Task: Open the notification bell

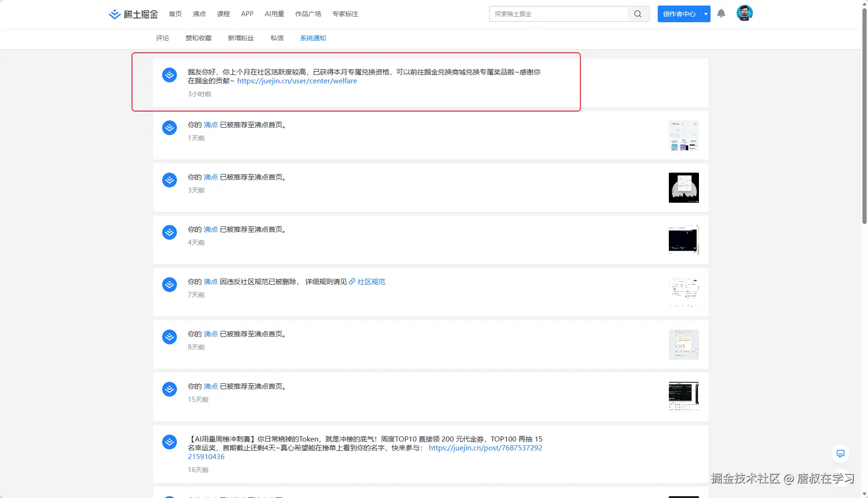Action: 721,13
